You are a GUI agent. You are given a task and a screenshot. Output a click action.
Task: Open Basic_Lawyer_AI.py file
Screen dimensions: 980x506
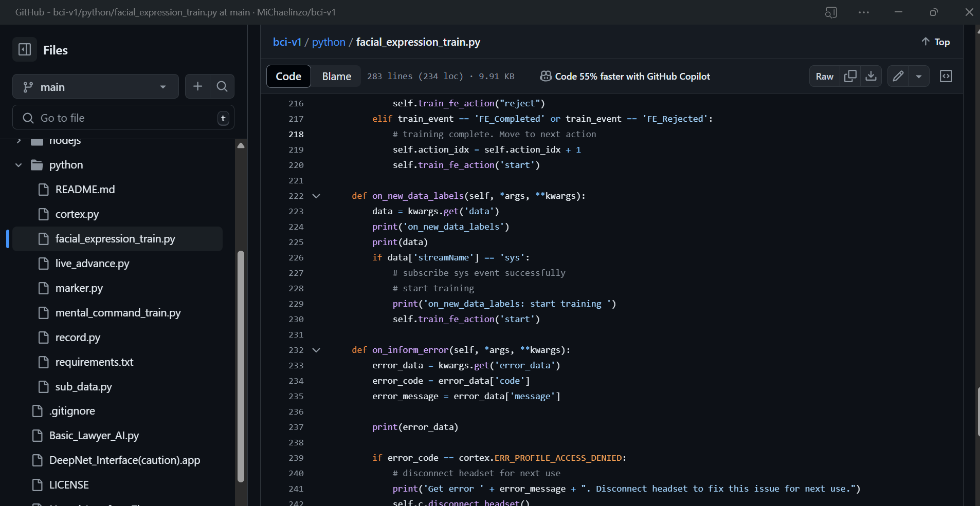[94, 436]
